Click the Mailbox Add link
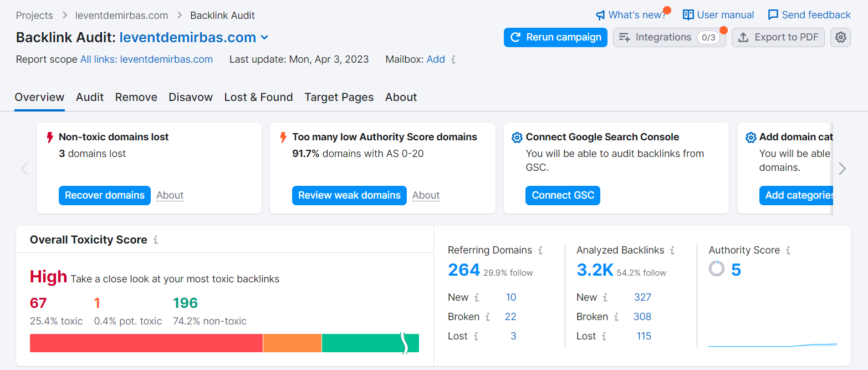Screen dimensions: 868x370 pyautogui.click(x=436, y=59)
